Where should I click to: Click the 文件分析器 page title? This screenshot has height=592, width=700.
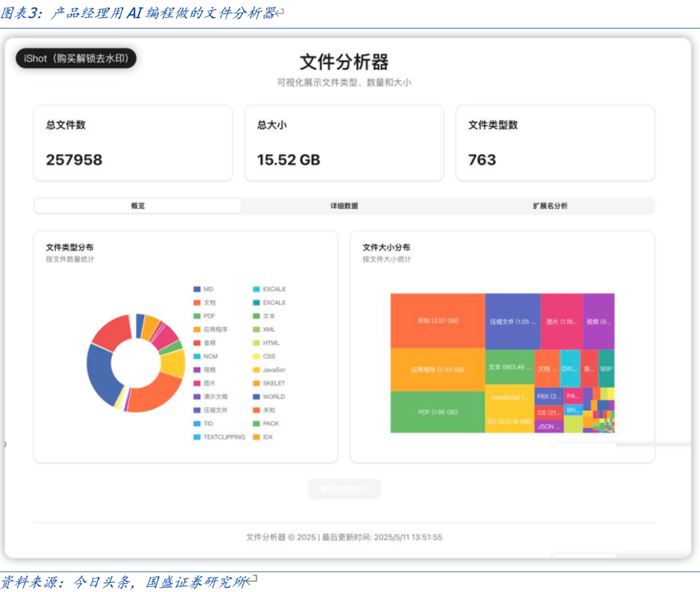tap(344, 62)
